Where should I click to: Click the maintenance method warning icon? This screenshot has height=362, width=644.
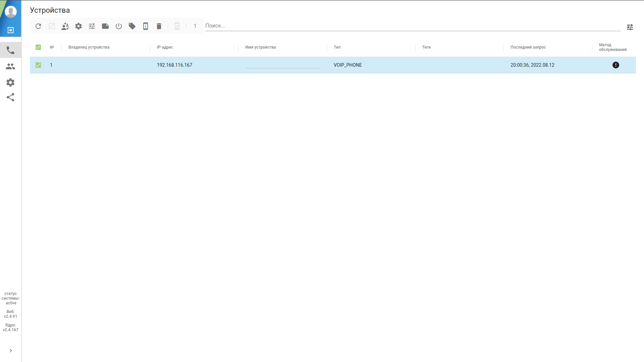click(x=615, y=65)
